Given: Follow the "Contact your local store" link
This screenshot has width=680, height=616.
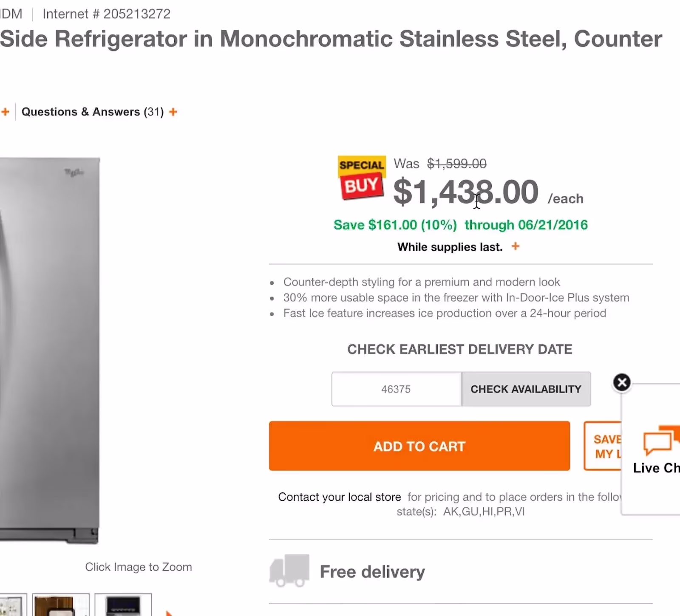Looking at the screenshot, I should point(339,497).
